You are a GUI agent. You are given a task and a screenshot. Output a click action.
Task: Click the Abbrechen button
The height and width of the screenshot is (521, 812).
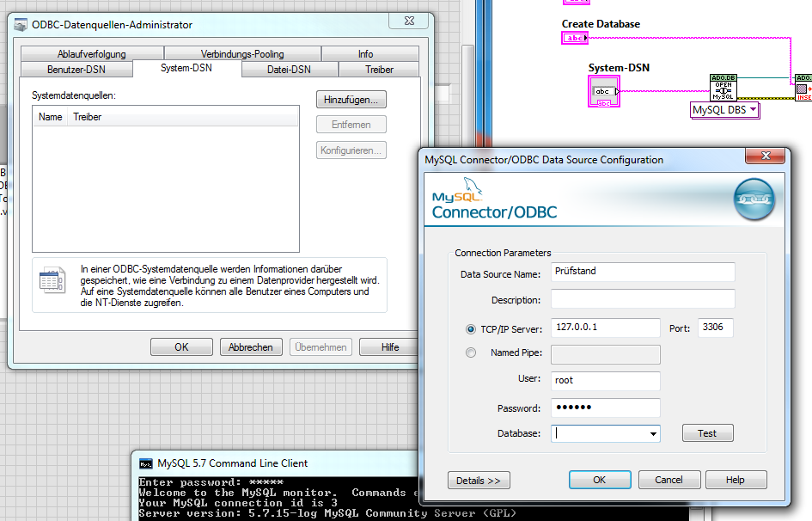251,347
